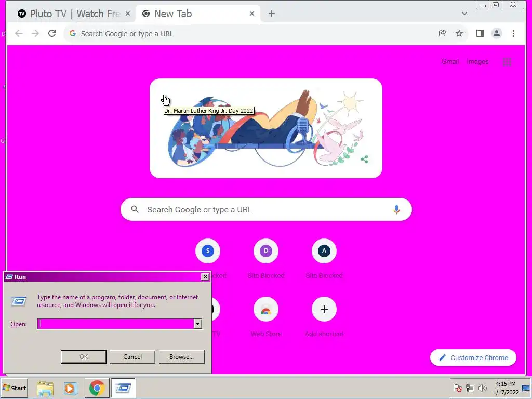Click the Chrome back arrow
This screenshot has height=399, width=532.
point(19,33)
